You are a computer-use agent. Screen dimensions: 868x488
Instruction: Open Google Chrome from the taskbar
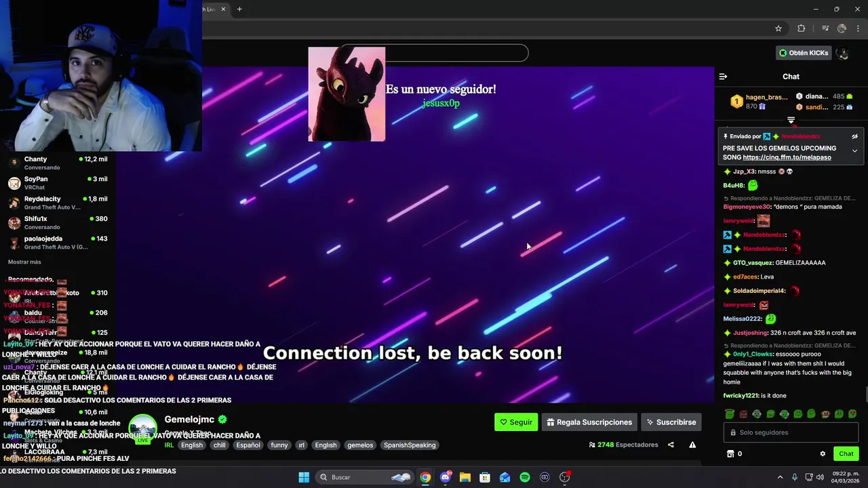pyautogui.click(x=425, y=477)
